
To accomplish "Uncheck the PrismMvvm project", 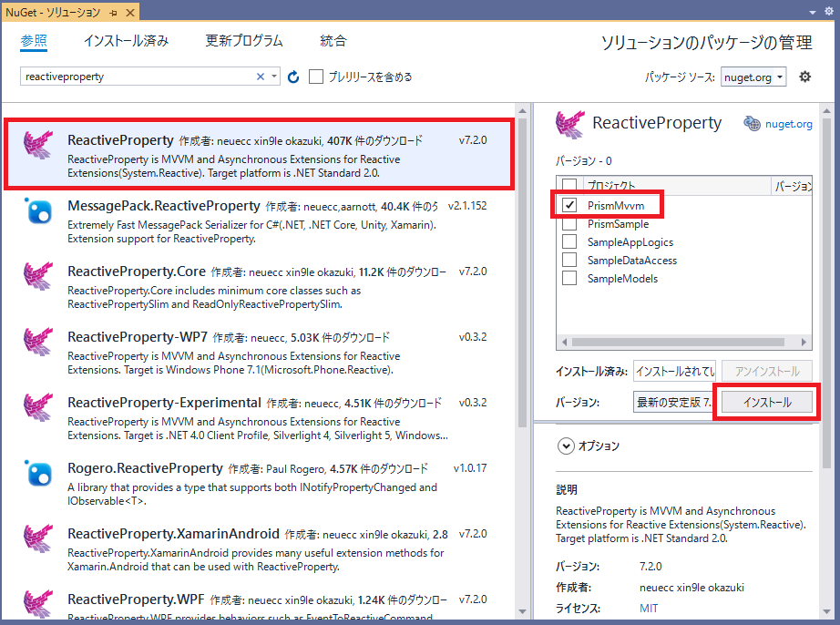I will coord(569,205).
